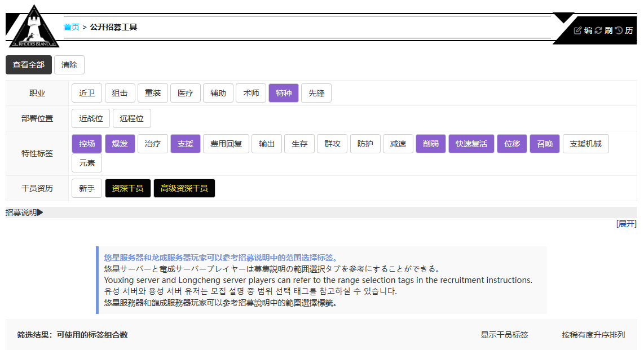
Task: Go to 首页 breadcrumb link
Action: [x=71, y=27]
